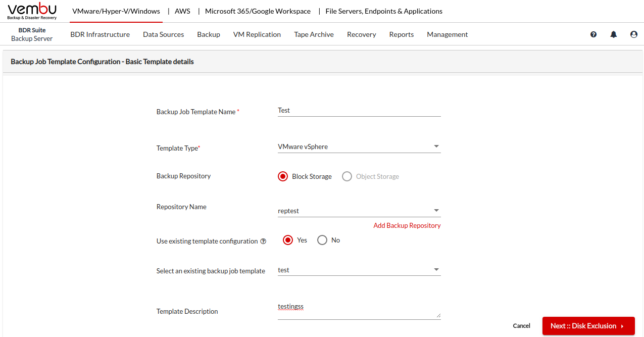Expand the Template Type dropdown

click(359, 147)
